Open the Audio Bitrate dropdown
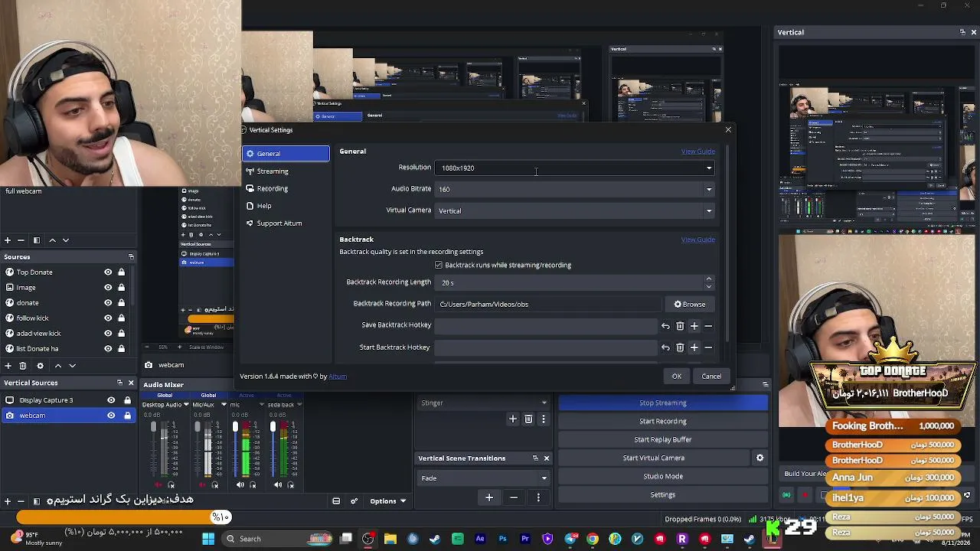Image resolution: width=980 pixels, height=551 pixels. [576, 189]
